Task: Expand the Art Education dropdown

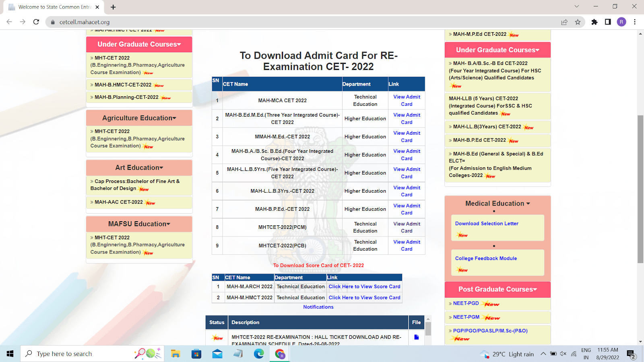Action: pos(139,168)
